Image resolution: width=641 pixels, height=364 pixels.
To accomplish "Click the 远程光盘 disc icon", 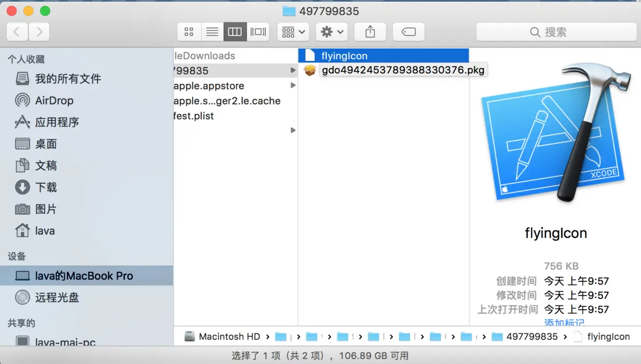I will 22,297.
